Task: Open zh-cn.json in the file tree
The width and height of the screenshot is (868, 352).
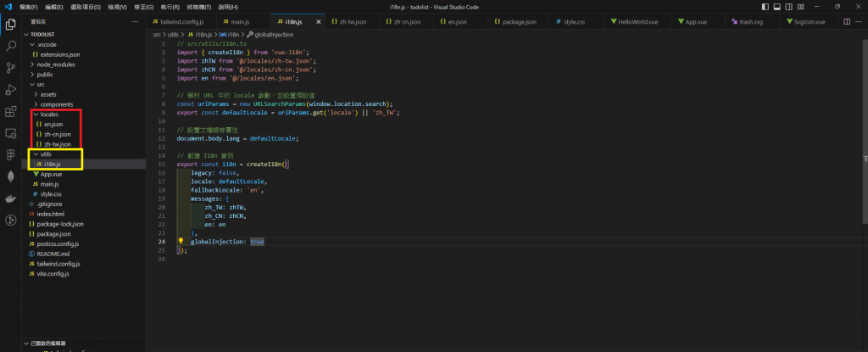Action: 84,134
